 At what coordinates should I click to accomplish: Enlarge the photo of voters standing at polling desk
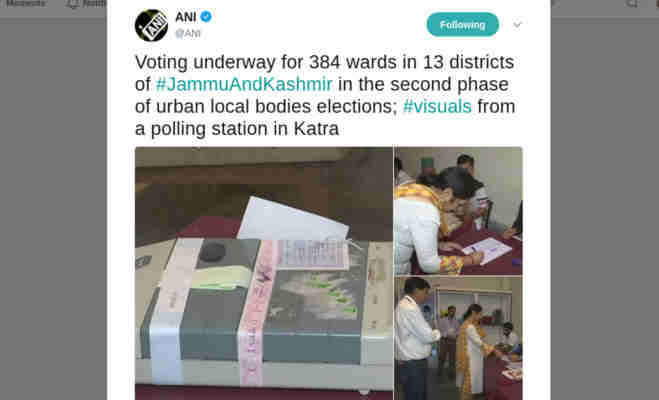point(459,338)
